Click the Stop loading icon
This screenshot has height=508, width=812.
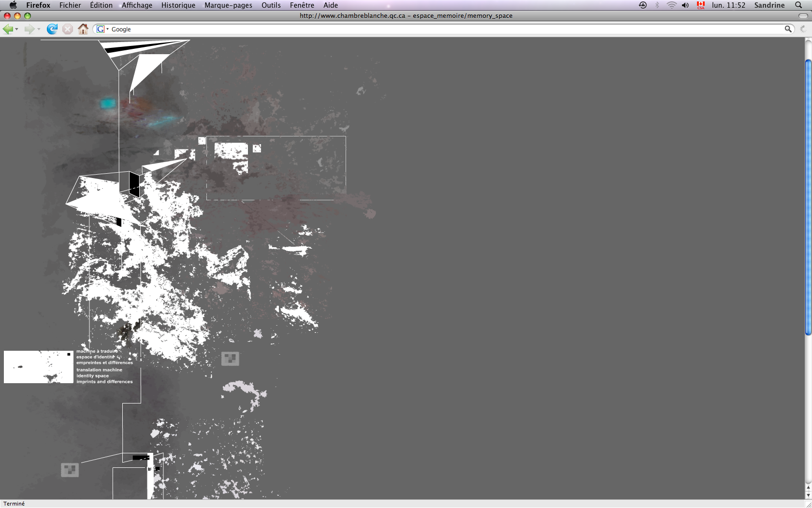coord(68,29)
